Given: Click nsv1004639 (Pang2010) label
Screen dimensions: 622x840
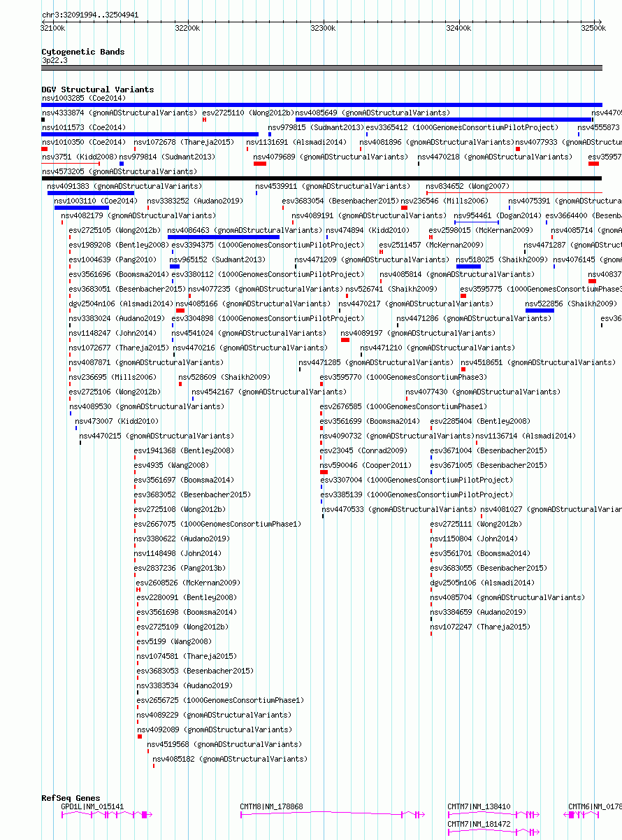Looking at the screenshot, I should pyautogui.click(x=112, y=259).
